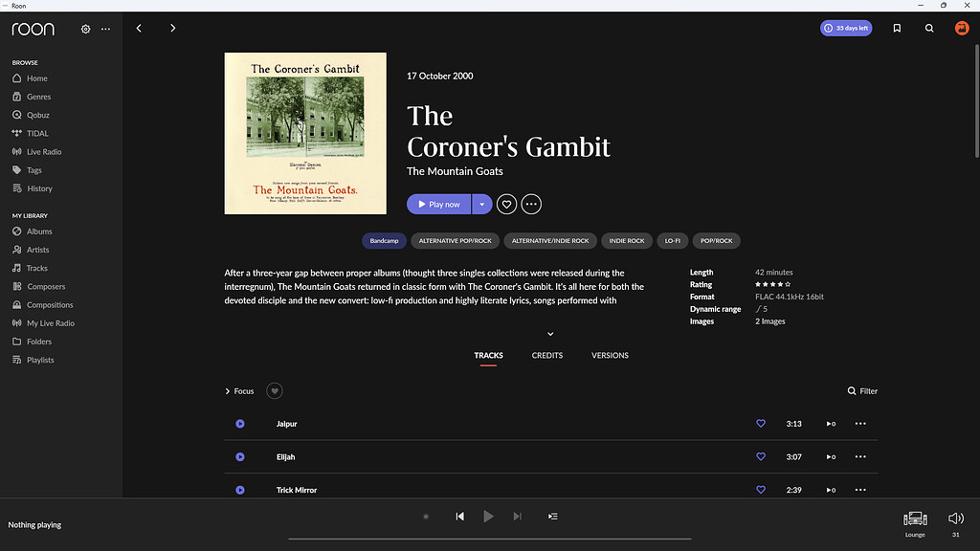Screen dimensions: 980x551
Task: Open Roon settings with the gear icon
Action: pos(84,29)
